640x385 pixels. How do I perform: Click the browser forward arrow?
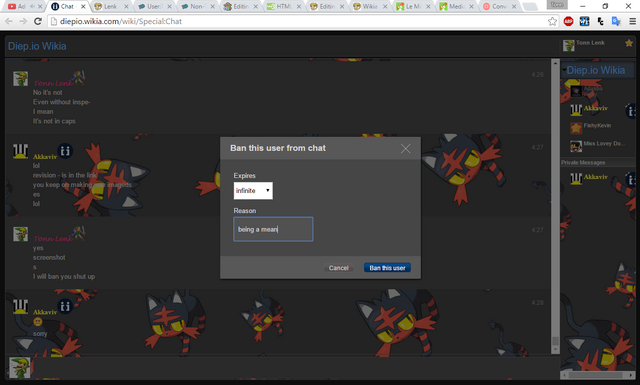tap(23, 21)
